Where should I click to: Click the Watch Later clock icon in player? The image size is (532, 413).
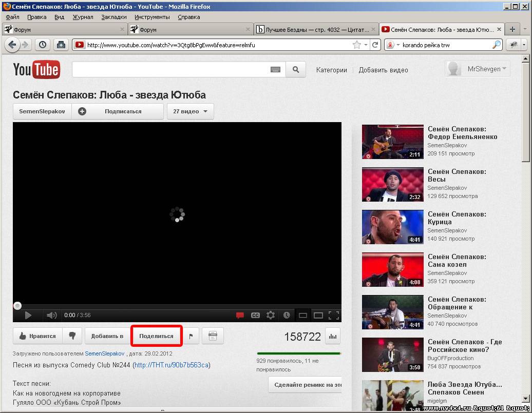click(x=287, y=316)
